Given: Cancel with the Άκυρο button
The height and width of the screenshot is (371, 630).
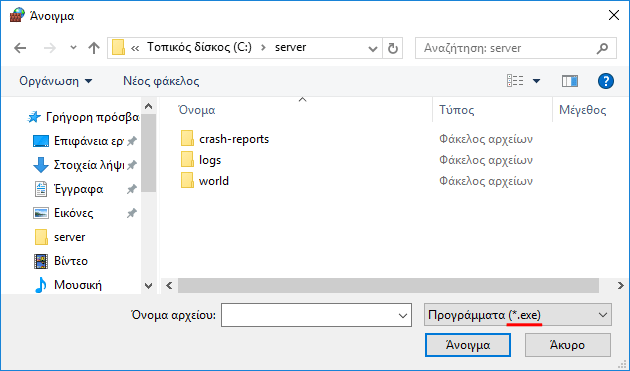Looking at the screenshot, I should click(567, 345).
